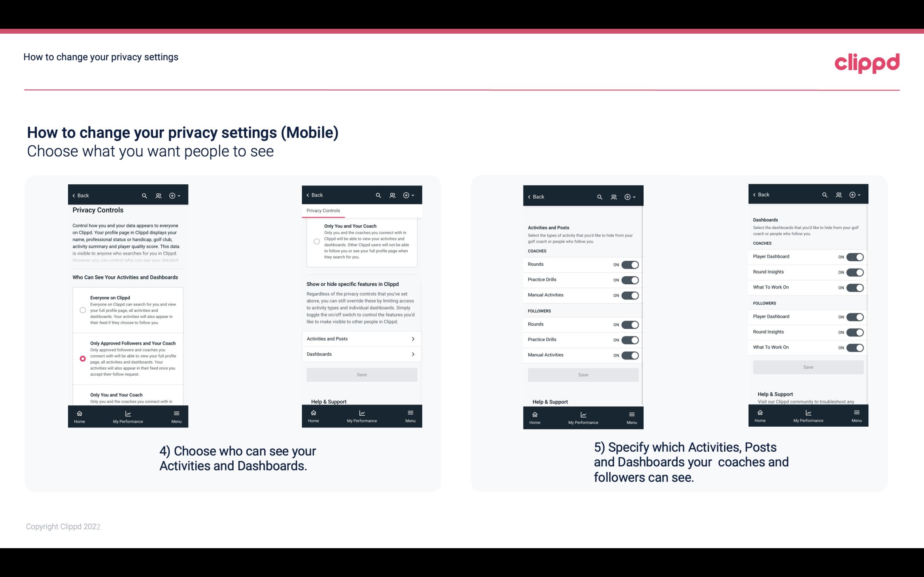This screenshot has height=577, width=924.
Task: Disable Player Dashboard toggle for Followers
Action: click(855, 316)
